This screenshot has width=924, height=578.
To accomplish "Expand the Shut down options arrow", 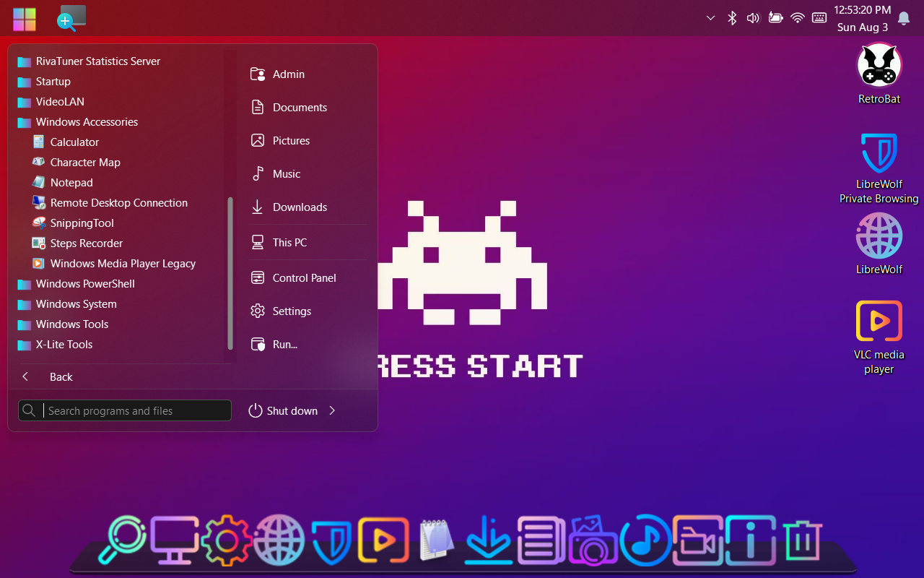I will point(332,410).
